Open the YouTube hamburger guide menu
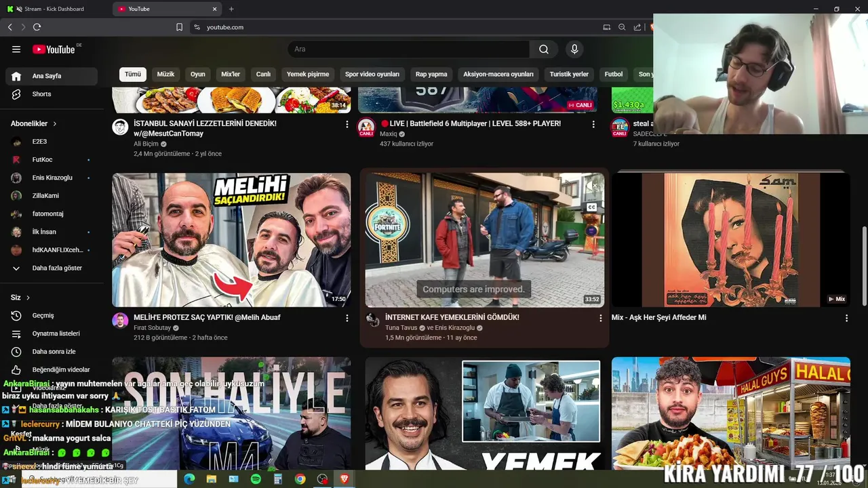This screenshot has width=868, height=488. (16, 49)
